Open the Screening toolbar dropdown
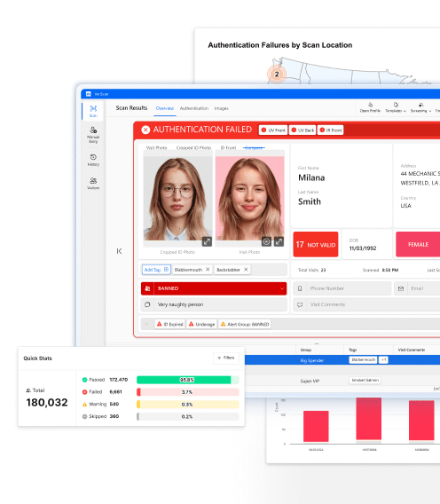This screenshot has height=504, width=440. coord(420,107)
